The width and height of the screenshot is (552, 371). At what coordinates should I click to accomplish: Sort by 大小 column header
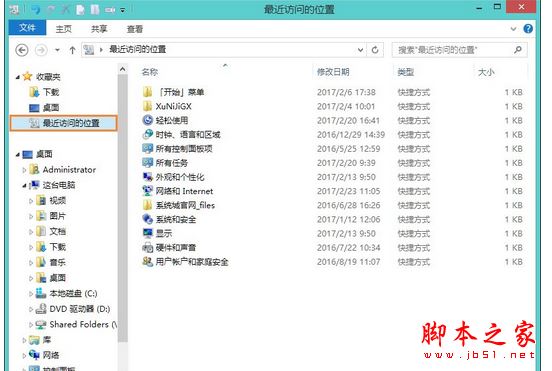click(486, 72)
